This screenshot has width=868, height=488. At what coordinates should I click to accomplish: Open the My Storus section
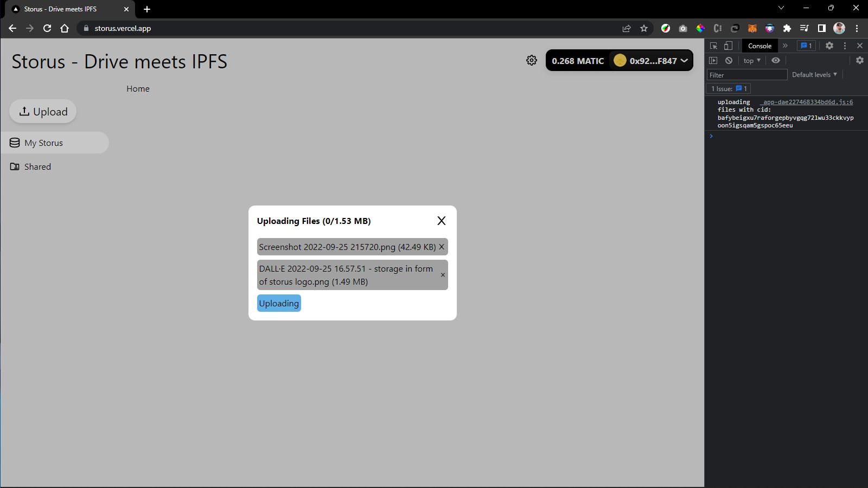pos(55,143)
